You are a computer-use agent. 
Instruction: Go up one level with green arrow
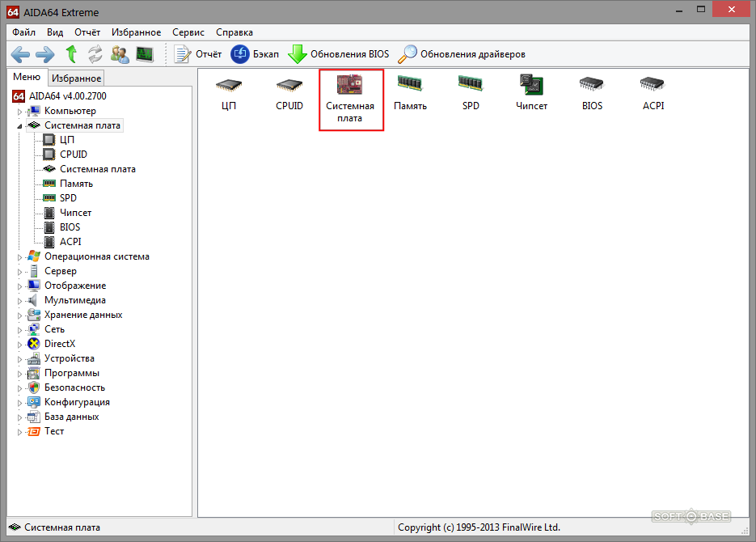tap(71, 54)
